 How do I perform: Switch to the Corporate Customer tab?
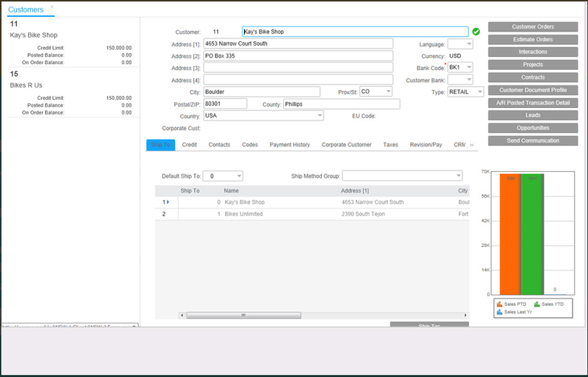click(x=346, y=145)
